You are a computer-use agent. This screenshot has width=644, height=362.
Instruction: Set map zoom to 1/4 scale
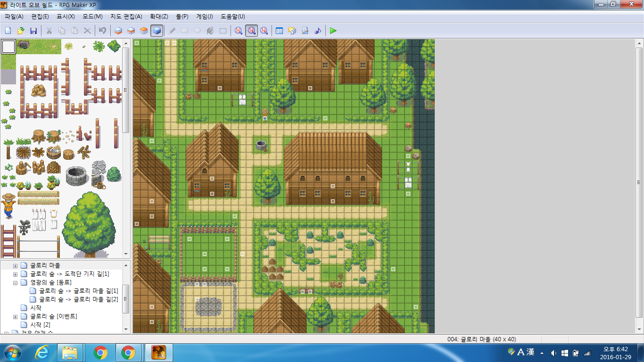pos(264,31)
